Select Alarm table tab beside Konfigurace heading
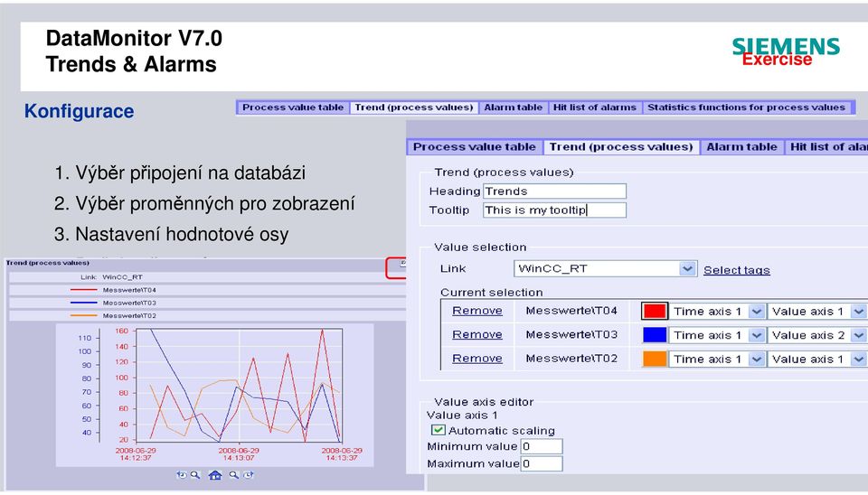The height and width of the screenshot is (495, 868). (x=514, y=107)
